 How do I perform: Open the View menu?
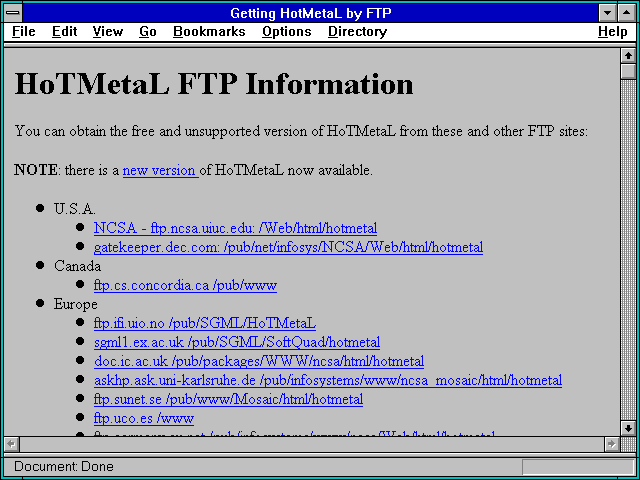pyautogui.click(x=108, y=31)
